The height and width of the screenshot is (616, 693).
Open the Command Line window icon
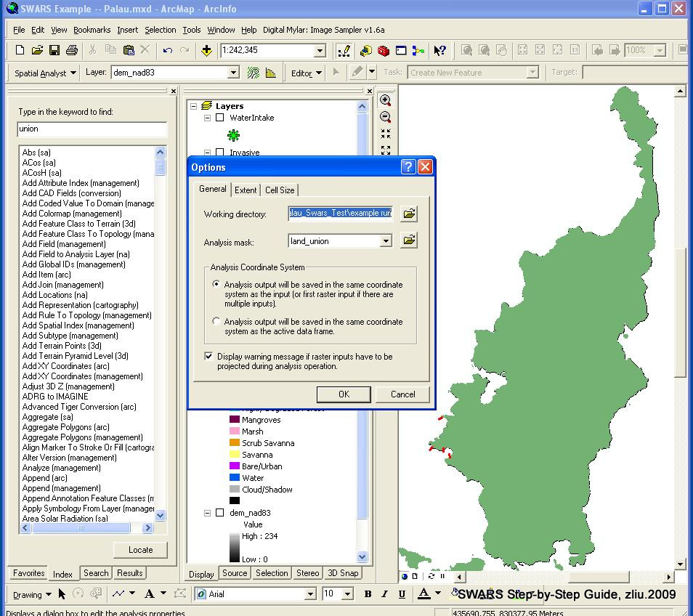401,50
